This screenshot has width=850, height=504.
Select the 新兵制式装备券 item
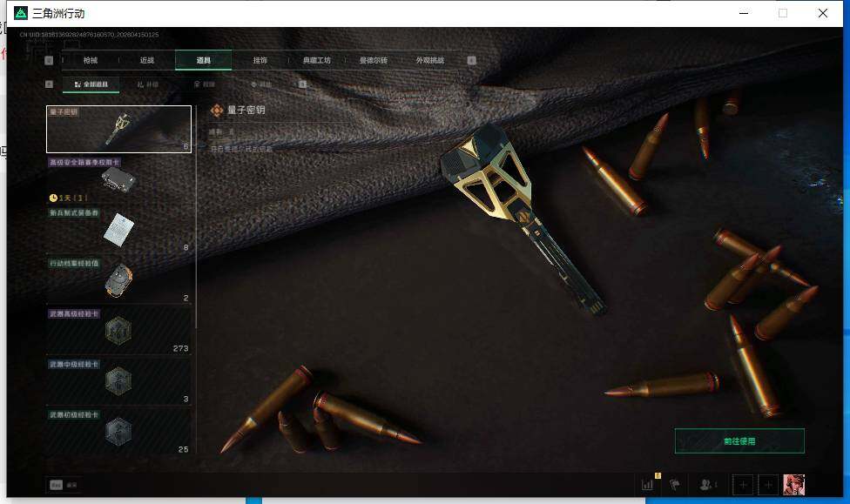point(118,230)
